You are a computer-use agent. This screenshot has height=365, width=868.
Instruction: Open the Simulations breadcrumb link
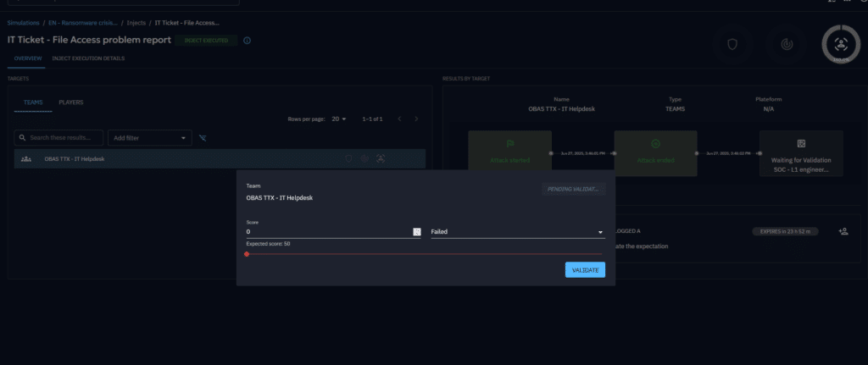24,23
